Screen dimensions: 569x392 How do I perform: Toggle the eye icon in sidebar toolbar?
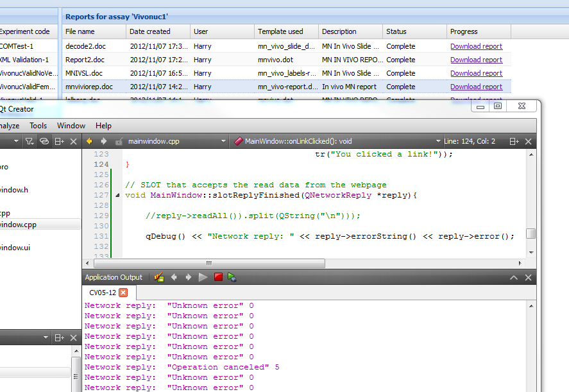(x=44, y=141)
